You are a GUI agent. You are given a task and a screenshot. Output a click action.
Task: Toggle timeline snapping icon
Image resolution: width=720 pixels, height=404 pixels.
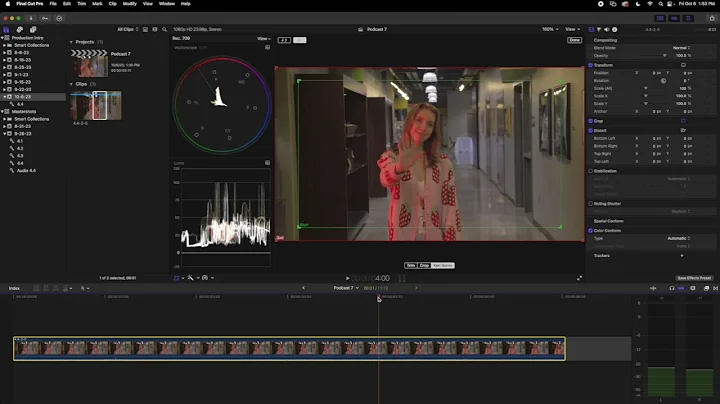click(681, 288)
